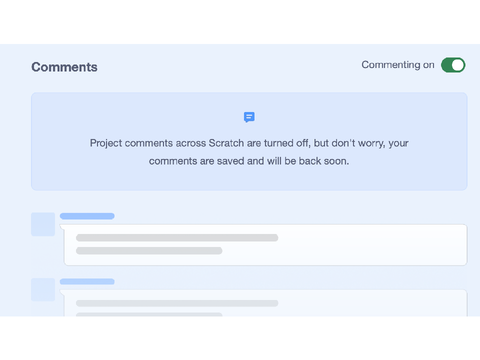The height and width of the screenshot is (360, 480).
Task: Click the second comment's partially visible shorter line
Action: pyautogui.click(x=149, y=314)
